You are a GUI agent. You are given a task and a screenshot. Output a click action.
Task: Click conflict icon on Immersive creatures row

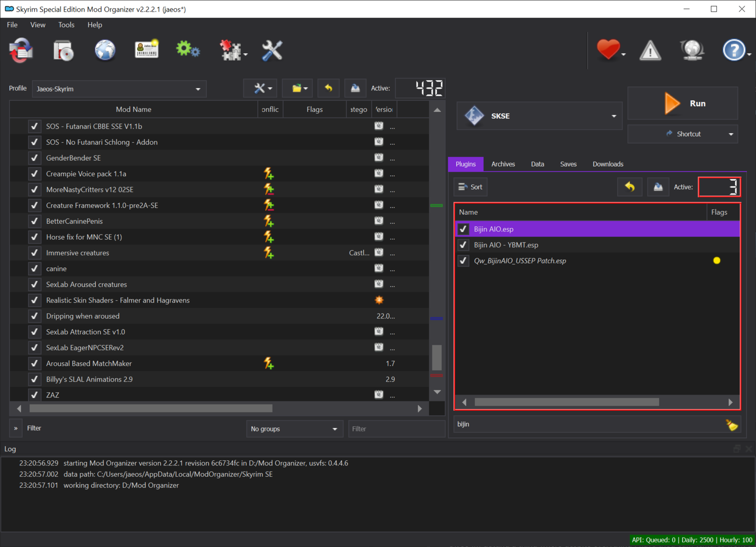269,253
